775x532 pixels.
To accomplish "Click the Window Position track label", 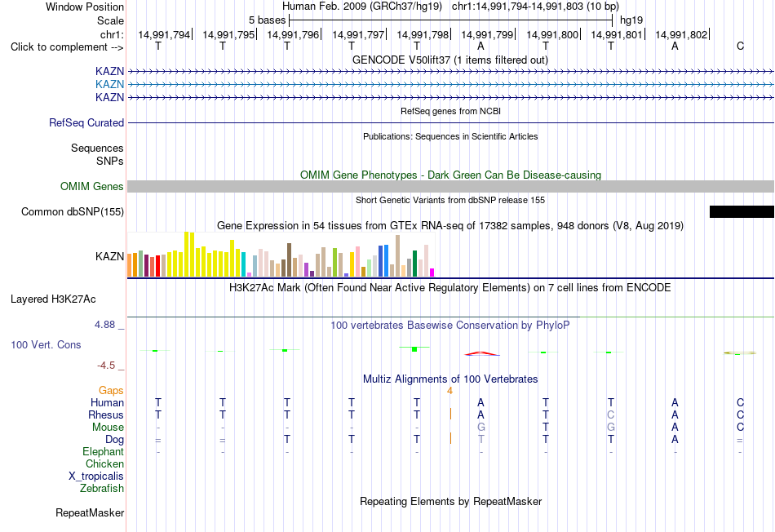I will (x=85, y=7).
